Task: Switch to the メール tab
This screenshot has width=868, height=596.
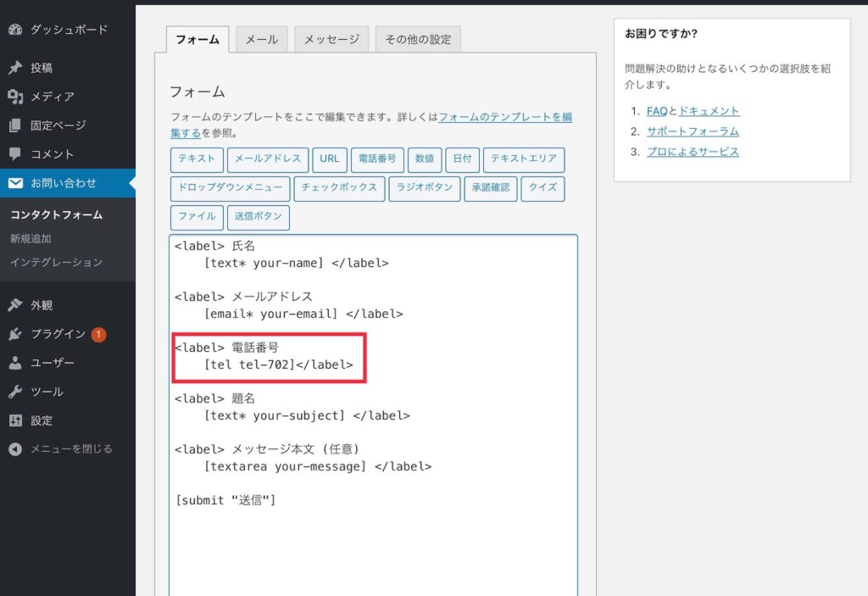Action: [x=261, y=40]
